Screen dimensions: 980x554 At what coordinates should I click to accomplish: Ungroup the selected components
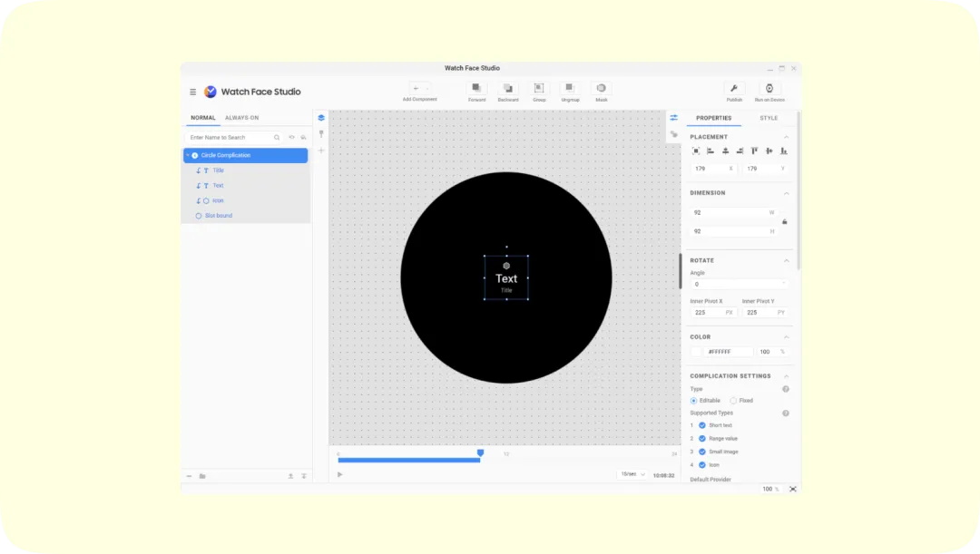pyautogui.click(x=570, y=92)
